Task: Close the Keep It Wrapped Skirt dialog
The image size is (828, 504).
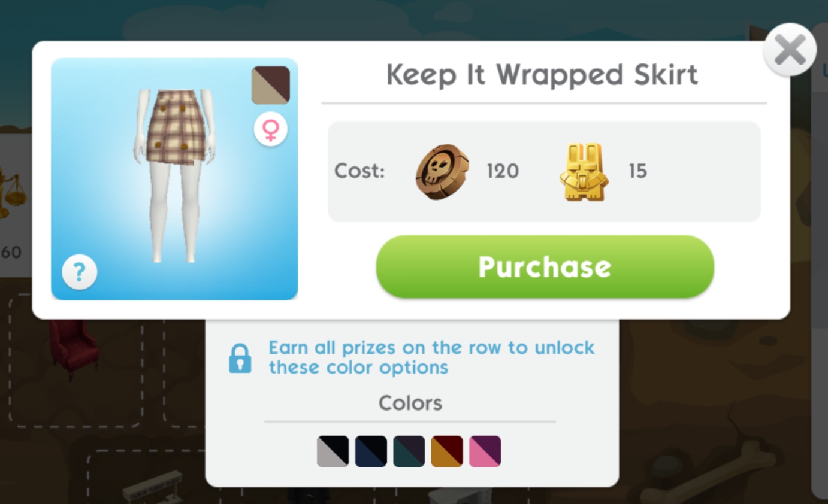Action: point(790,50)
